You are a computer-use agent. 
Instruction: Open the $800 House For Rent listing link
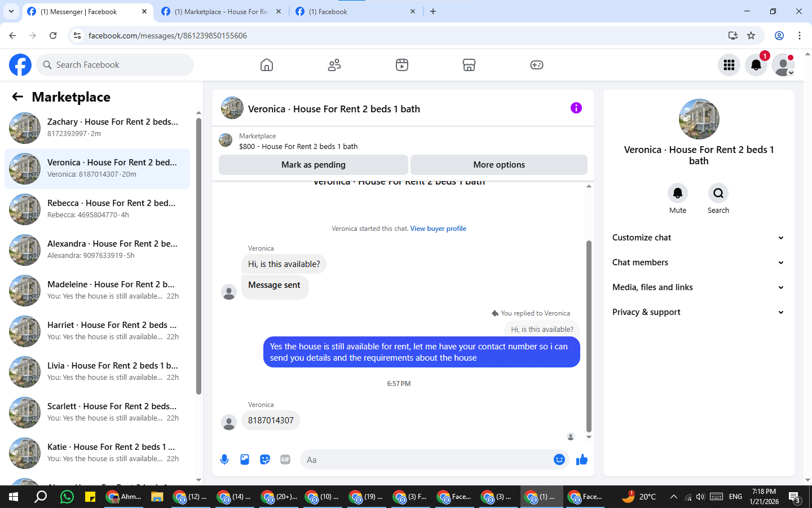(x=298, y=146)
